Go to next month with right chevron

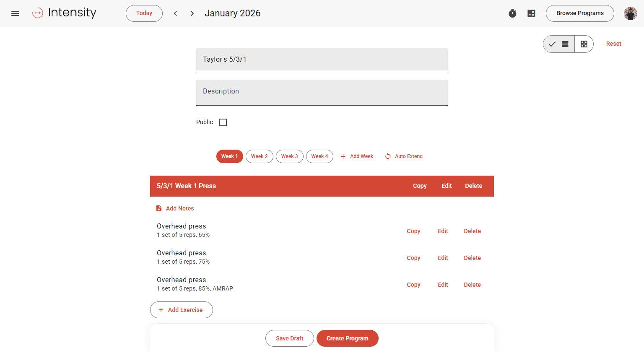pos(192,13)
